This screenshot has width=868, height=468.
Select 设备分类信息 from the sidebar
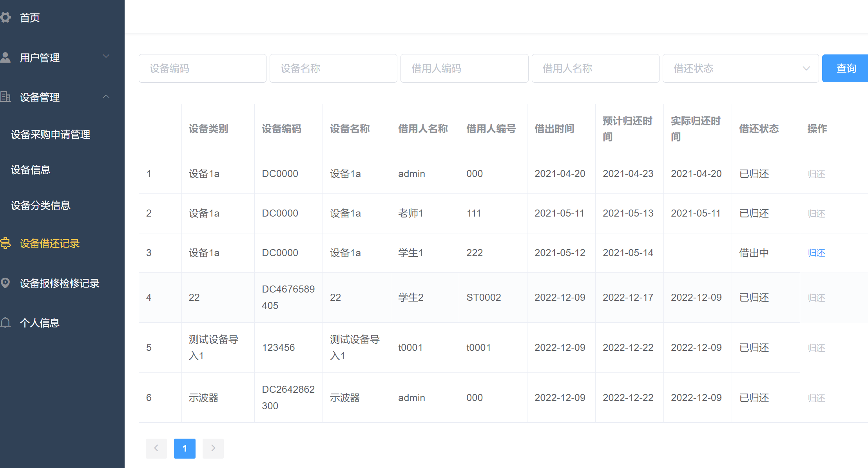coord(40,205)
